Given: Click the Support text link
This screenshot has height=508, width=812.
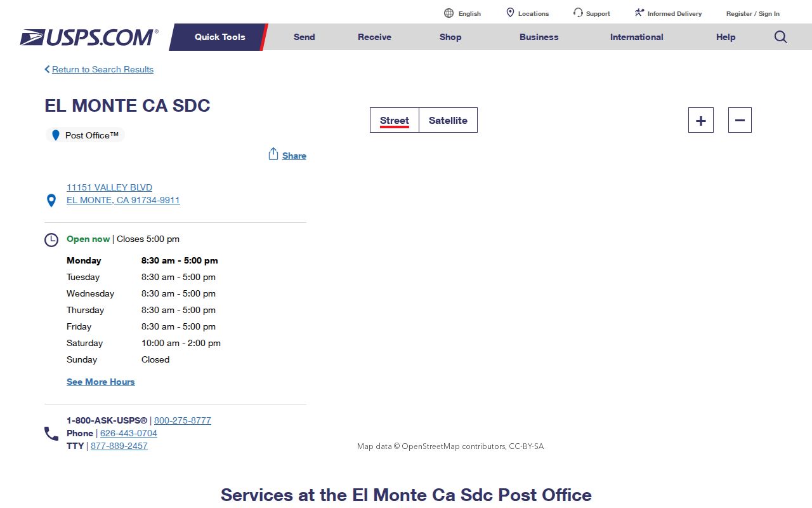Looking at the screenshot, I should click(x=598, y=13).
